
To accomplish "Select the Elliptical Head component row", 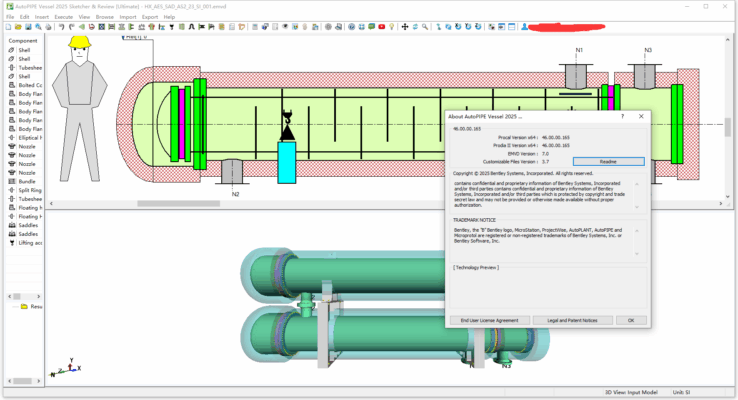I will [25, 138].
